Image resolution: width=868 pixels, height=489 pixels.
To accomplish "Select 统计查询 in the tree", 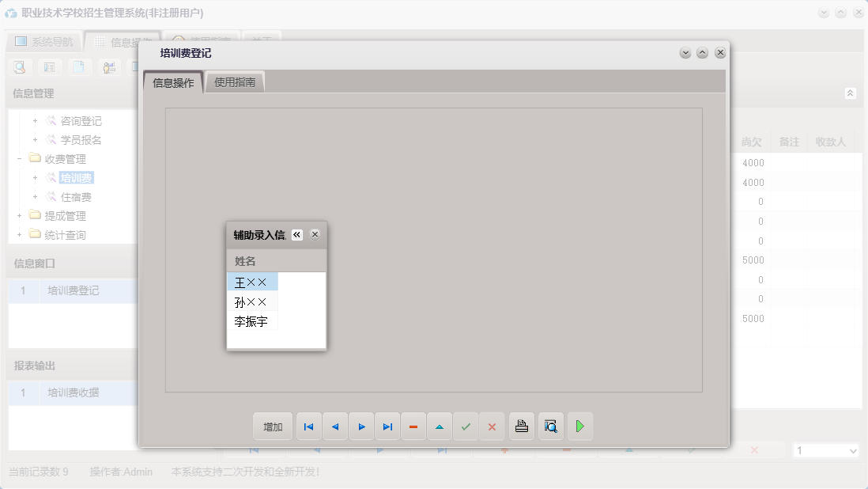I will pos(66,235).
